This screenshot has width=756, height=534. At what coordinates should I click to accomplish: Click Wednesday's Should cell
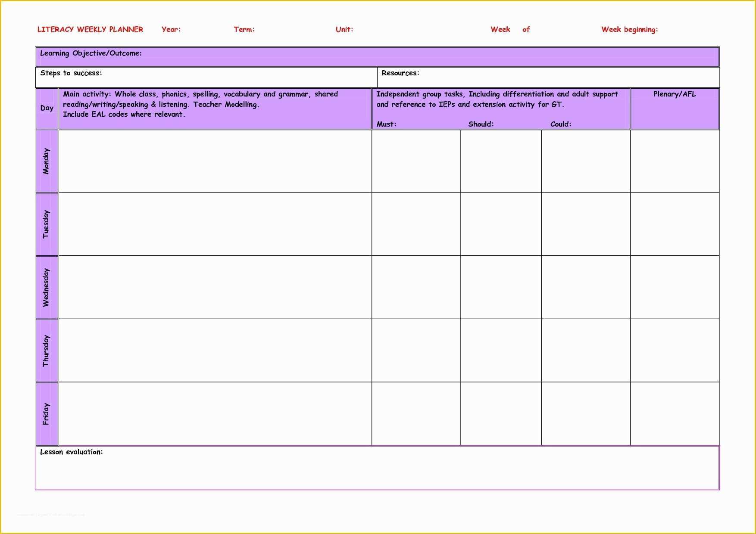(501, 287)
